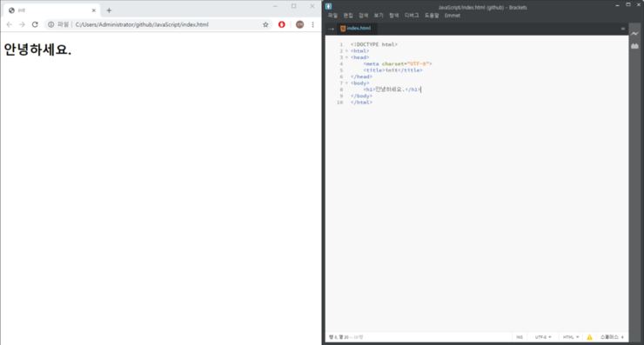Collapse the head tag fold arrow on line 3
The width and height of the screenshot is (644, 345).
coord(346,57)
